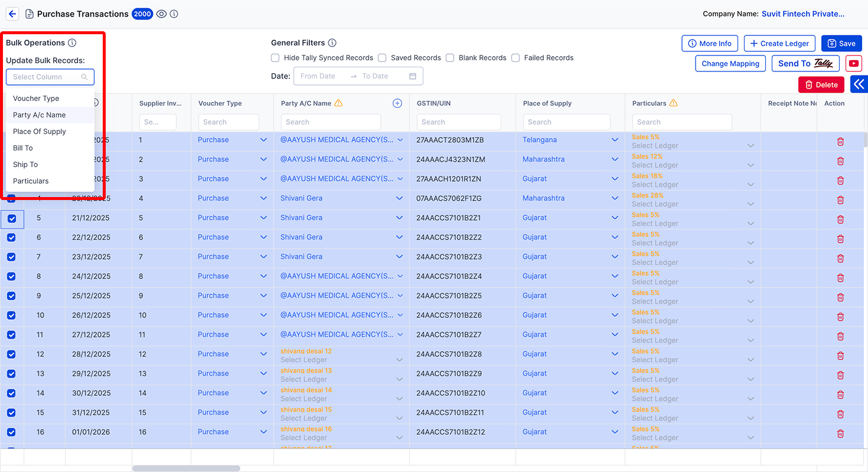868x472 pixels.
Task: Click info icon beside Bulk Operations
Action: [x=72, y=42]
